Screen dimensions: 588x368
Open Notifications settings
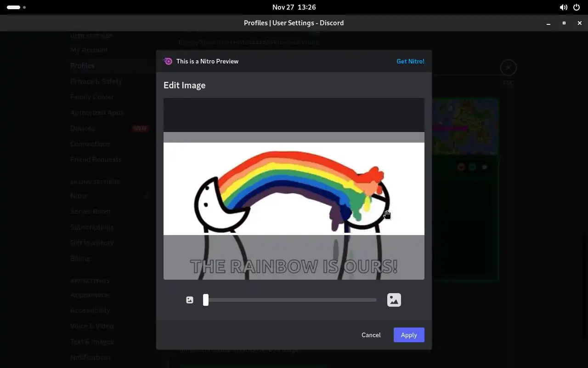click(x=90, y=357)
